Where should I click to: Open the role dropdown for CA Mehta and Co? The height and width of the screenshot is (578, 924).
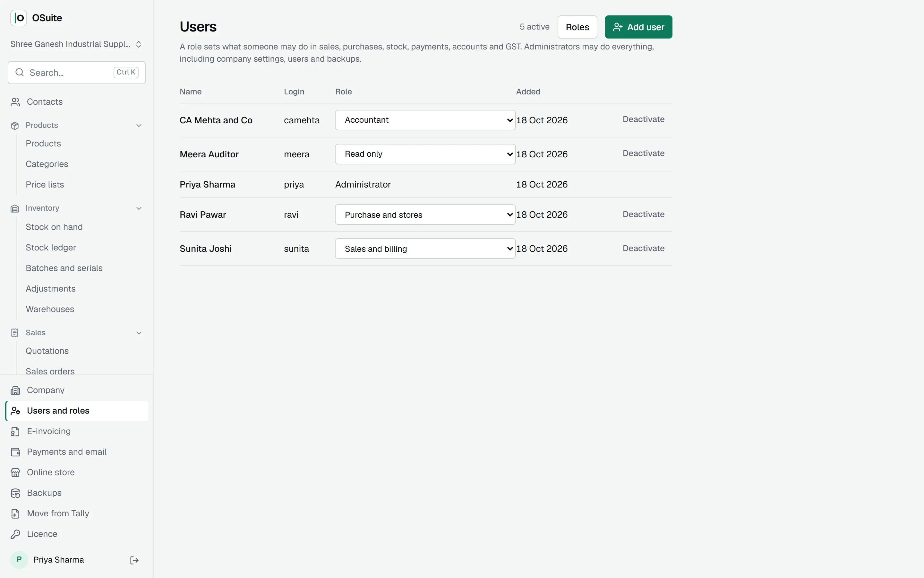click(x=425, y=120)
